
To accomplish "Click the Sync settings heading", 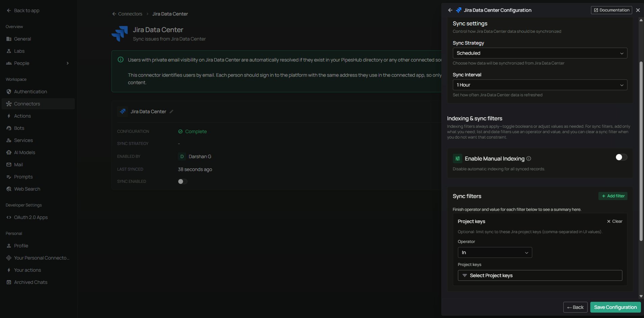I will pos(470,23).
